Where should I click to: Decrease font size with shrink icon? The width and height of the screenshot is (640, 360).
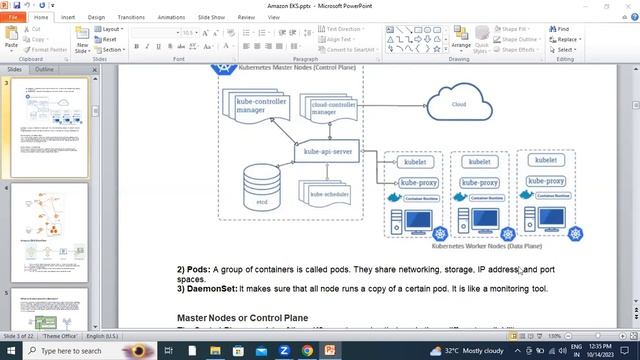pos(216,33)
